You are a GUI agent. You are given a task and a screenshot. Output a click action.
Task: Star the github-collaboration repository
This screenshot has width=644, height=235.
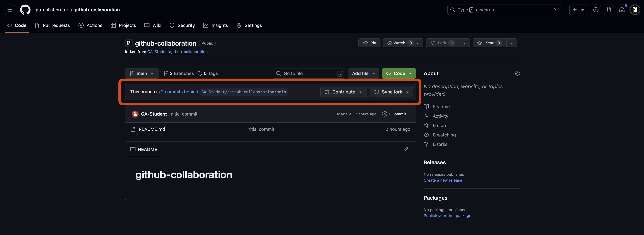(x=489, y=43)
